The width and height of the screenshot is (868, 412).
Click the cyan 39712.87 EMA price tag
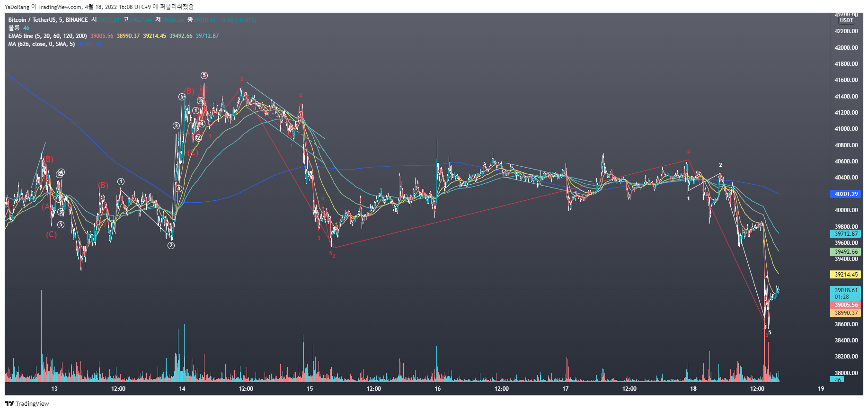(845, 234)
